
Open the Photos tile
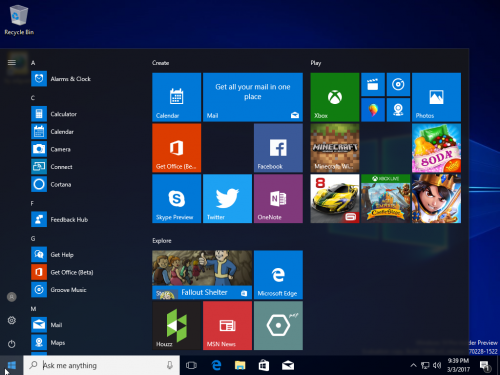tap(436, 97)
